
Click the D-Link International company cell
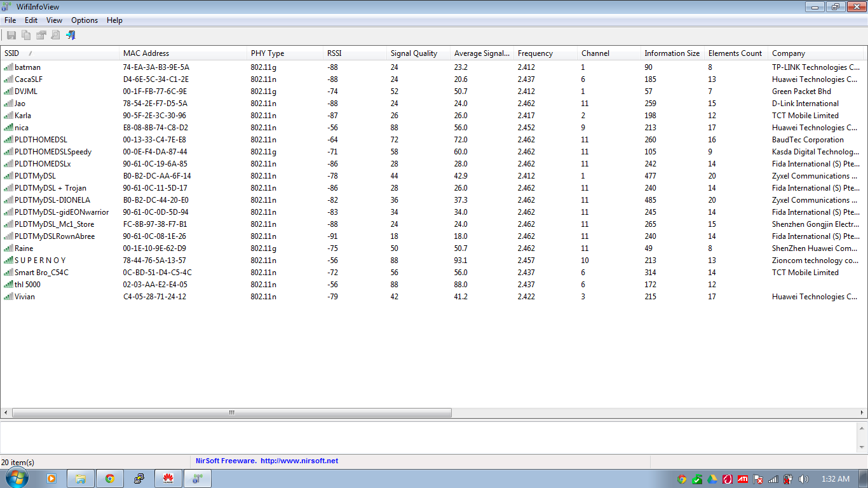(x=805, y=103)
